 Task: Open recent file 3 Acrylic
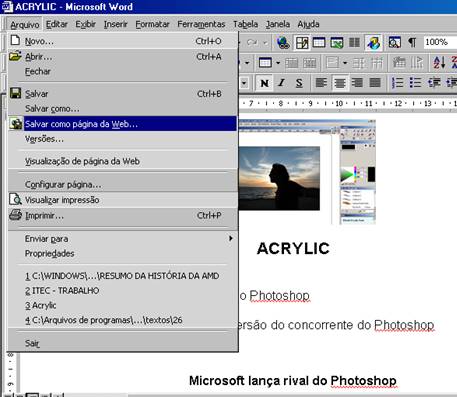pyautogui.click(x=123, y=305)
